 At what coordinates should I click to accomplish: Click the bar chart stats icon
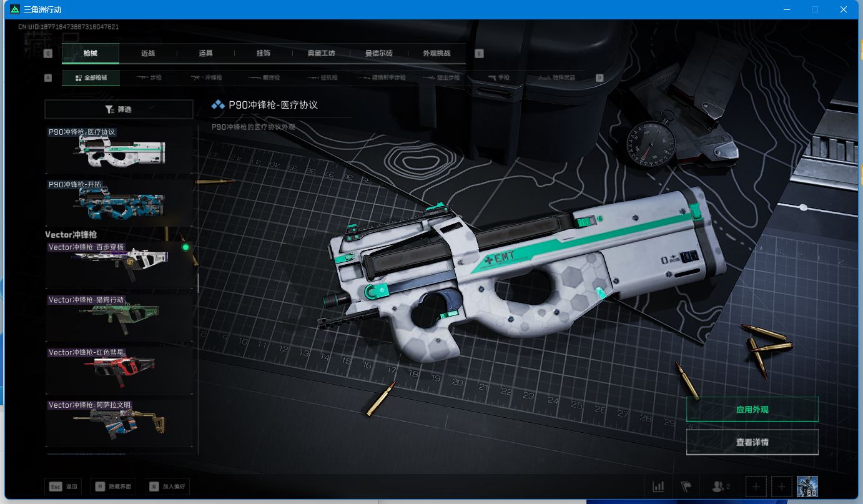(x=658, y=487)
